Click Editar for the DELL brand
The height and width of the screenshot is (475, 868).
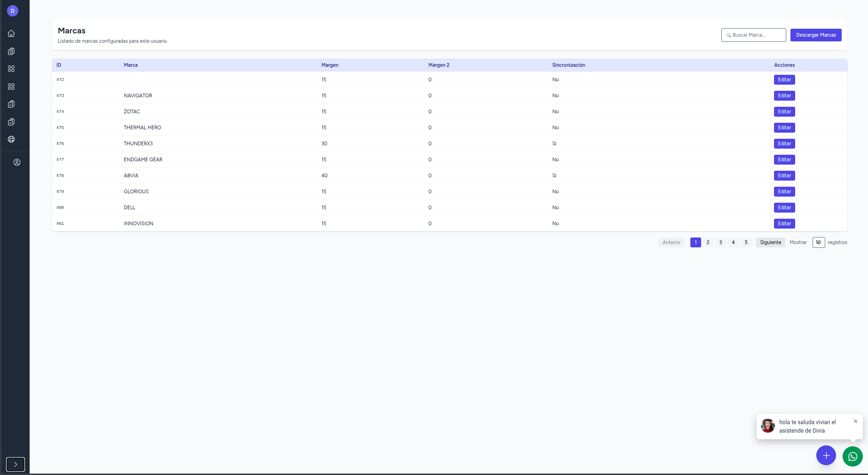pos(784,207)
